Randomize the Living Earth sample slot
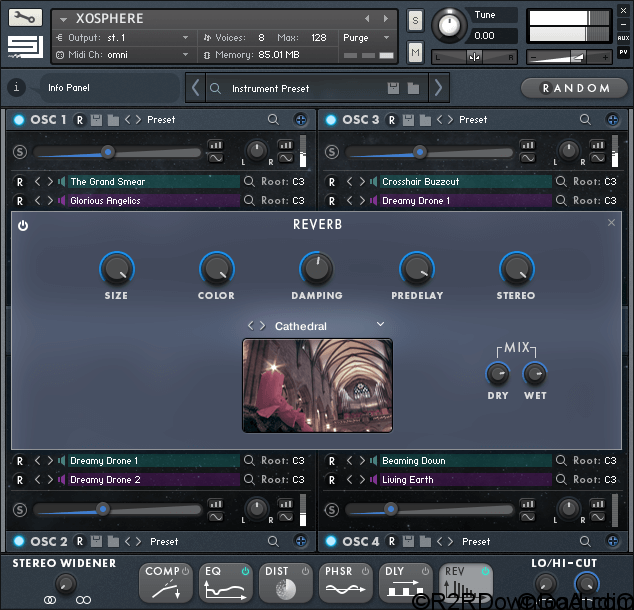This screenshot has width=634, height=610. [x=332, y=480]
